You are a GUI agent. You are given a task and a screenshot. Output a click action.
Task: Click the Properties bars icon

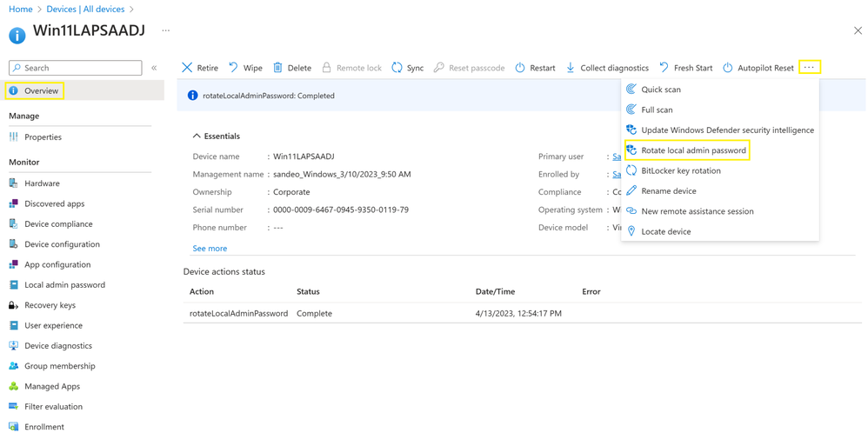point(14,137)
